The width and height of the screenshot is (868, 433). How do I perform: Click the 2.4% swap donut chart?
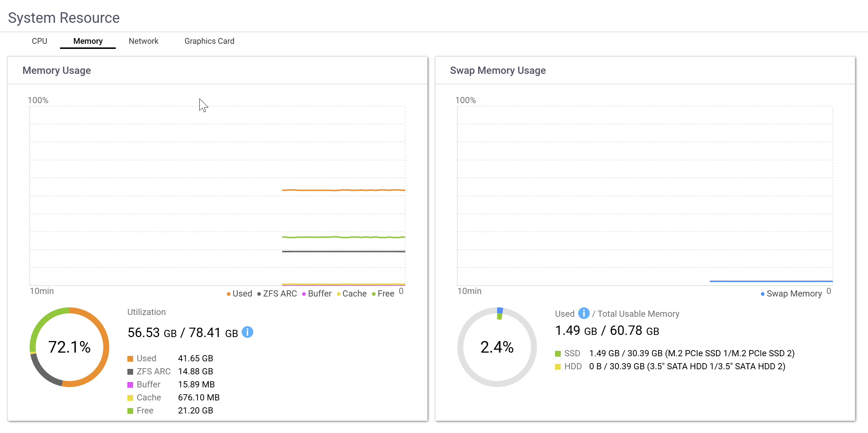497,347
